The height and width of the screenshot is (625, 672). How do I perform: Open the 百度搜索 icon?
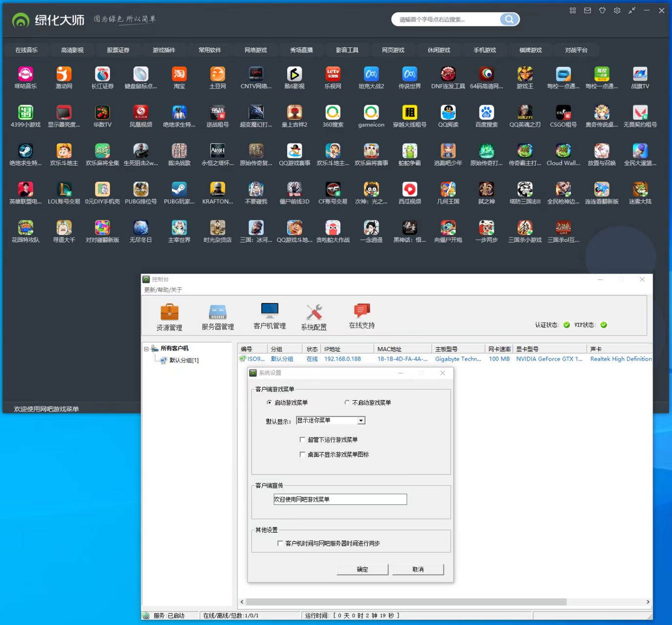(486, 113)
